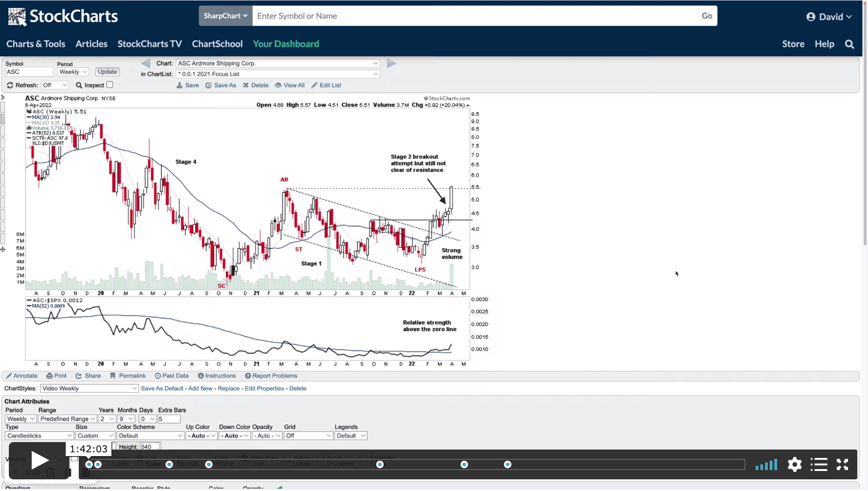
Task: Open the Color Scheme Default dropdown
Action: click(151, 436)
